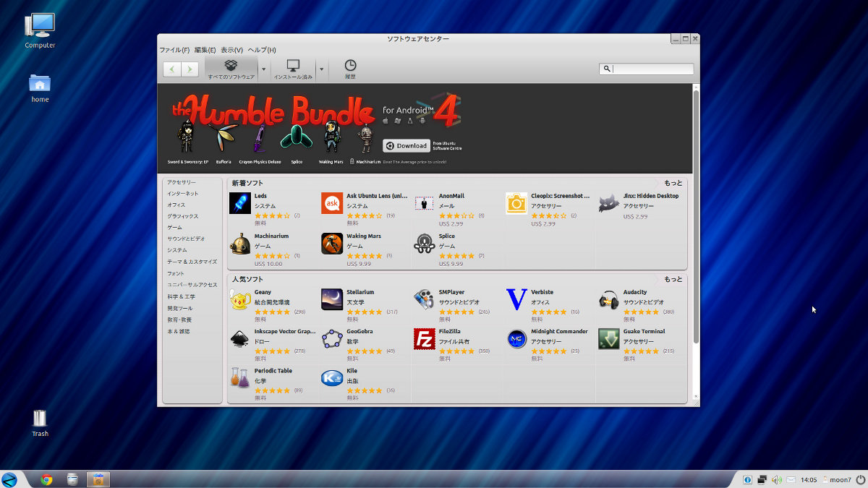Open the Splice game icon

(x=425, y=244)
